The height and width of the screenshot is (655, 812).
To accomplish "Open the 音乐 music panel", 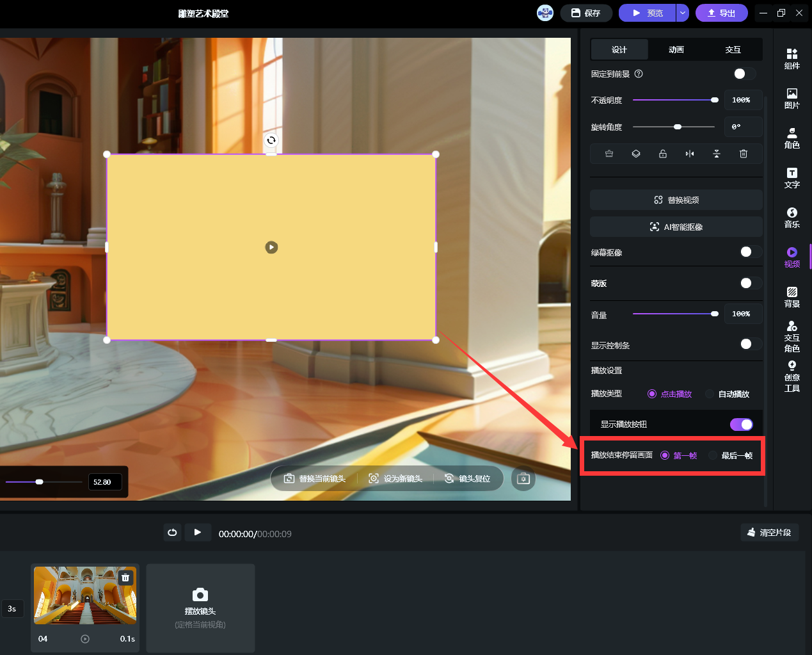I will point(792,217).
